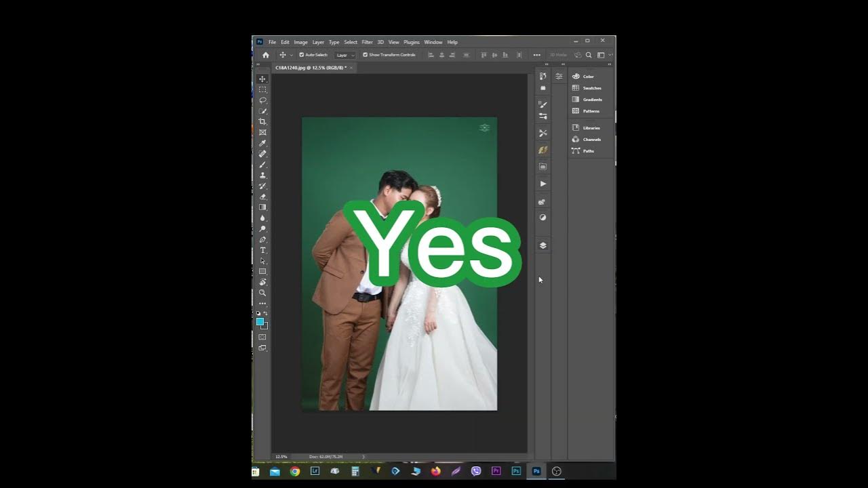Open the more options ellipsis menu
Image resolution: width=868 pixels, height=488 pixels.
pos(536,55)
